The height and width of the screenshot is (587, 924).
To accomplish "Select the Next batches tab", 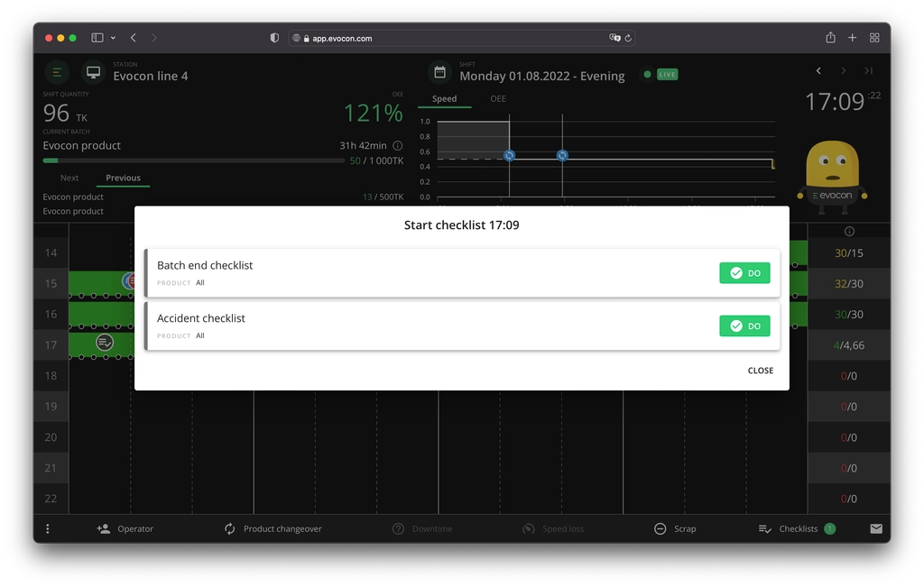I will pos(69,178).
